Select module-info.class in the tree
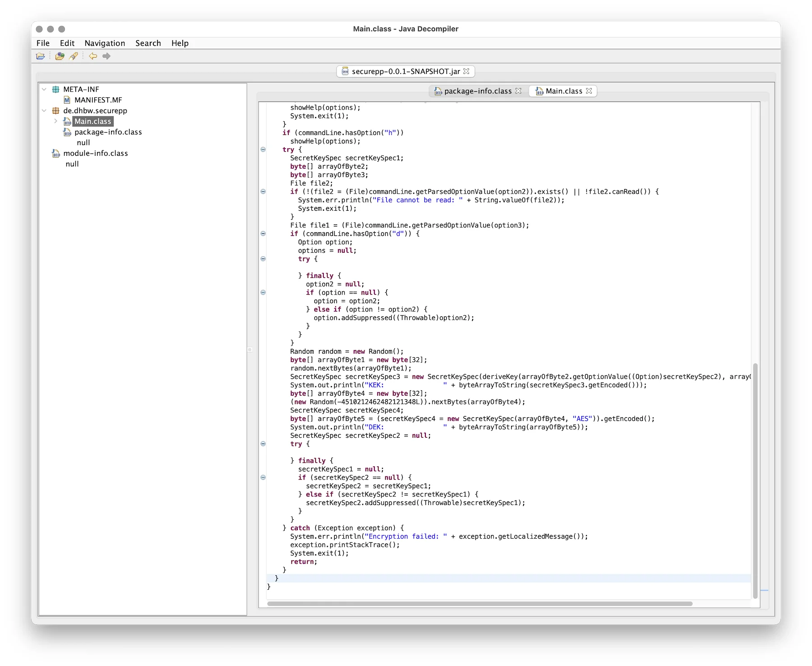The height and width of the screenshot is (666, 812). 95,153
